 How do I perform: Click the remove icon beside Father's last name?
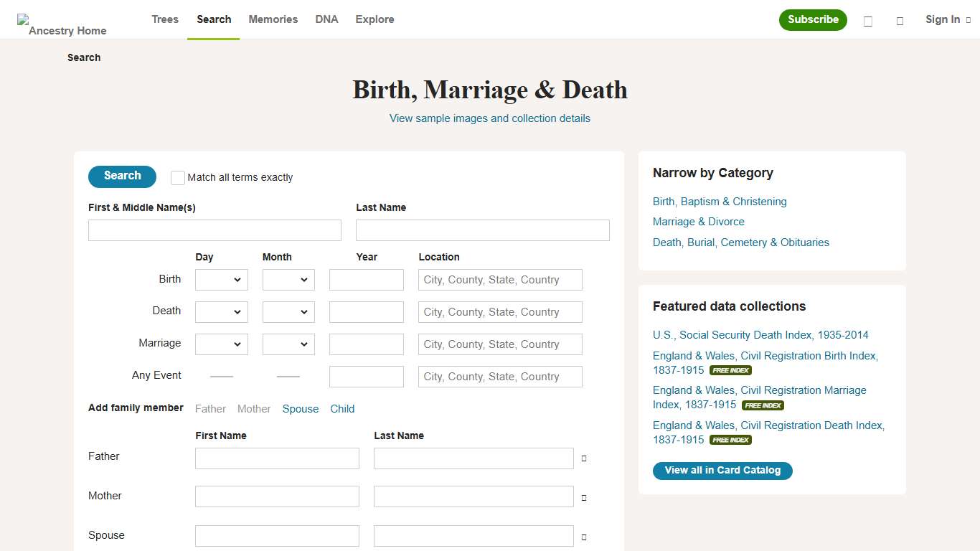[583, 458]
